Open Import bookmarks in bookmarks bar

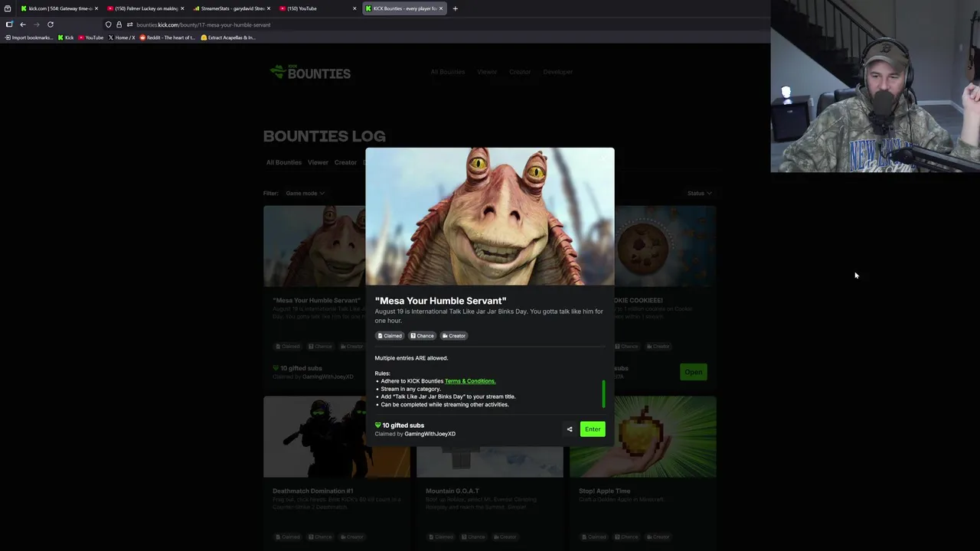click(28, 37)
